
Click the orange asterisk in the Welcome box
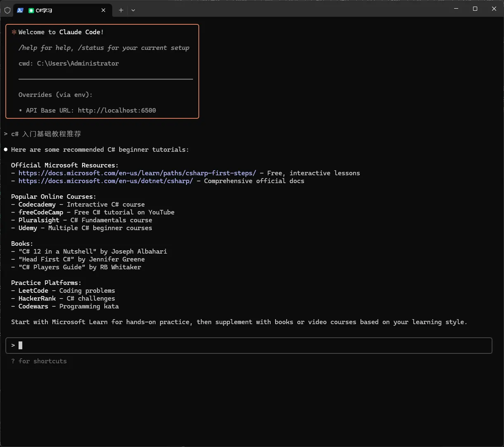[x=14, y=32]
